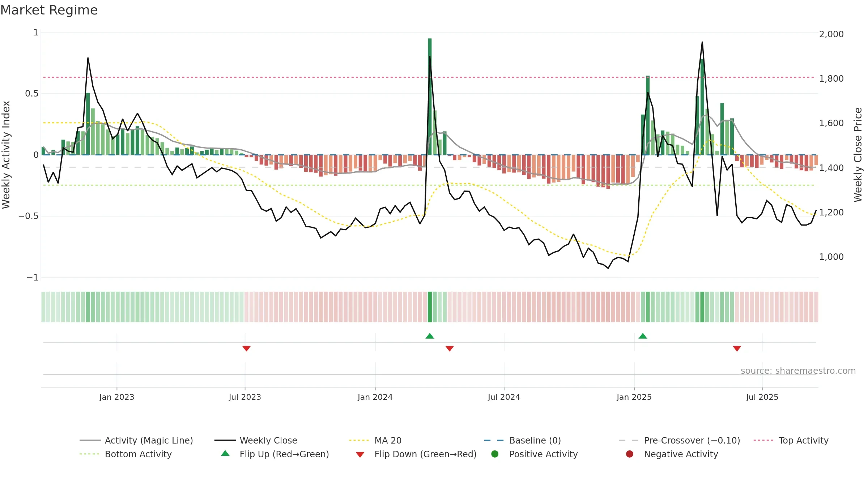
Task: Click the Jan 2025 axis label
Action: (x=634, y=397)
